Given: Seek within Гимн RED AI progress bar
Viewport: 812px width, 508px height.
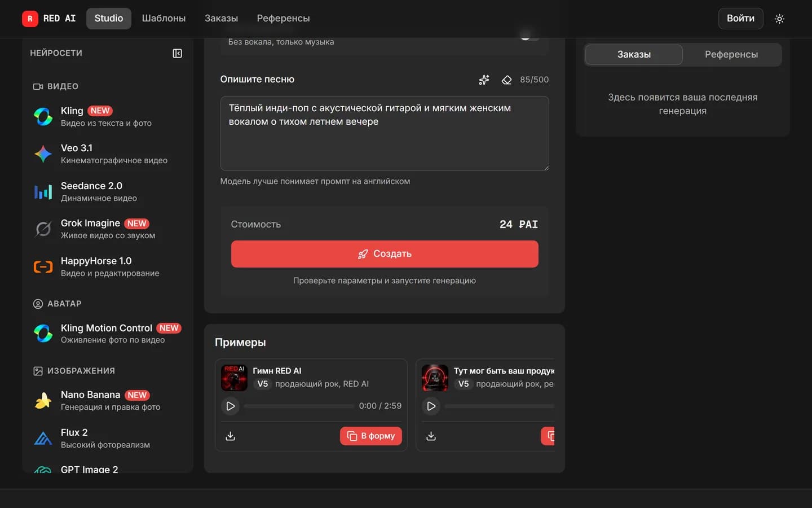Looking at the screenshot, I should tap(299, 406).
